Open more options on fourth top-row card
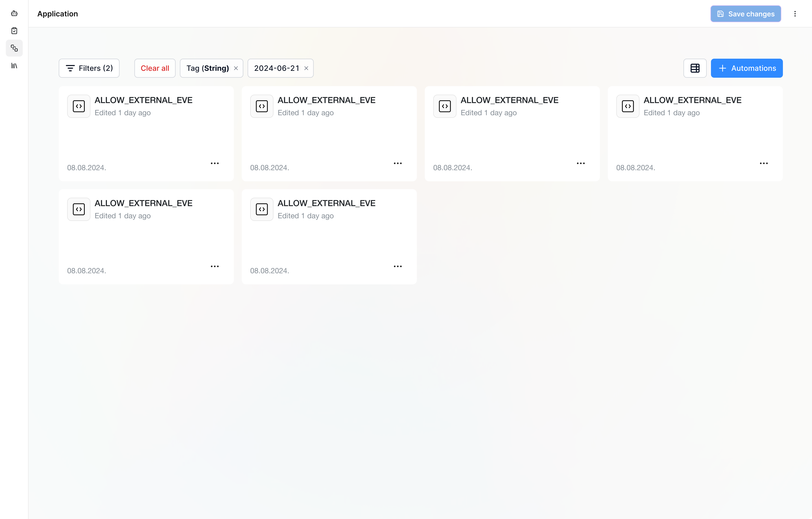 (x=764, y=163)
